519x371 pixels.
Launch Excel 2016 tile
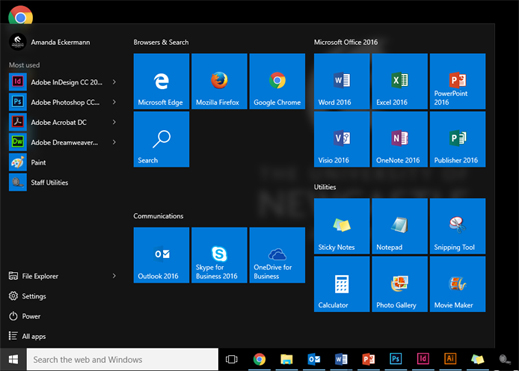pos(400,81)
